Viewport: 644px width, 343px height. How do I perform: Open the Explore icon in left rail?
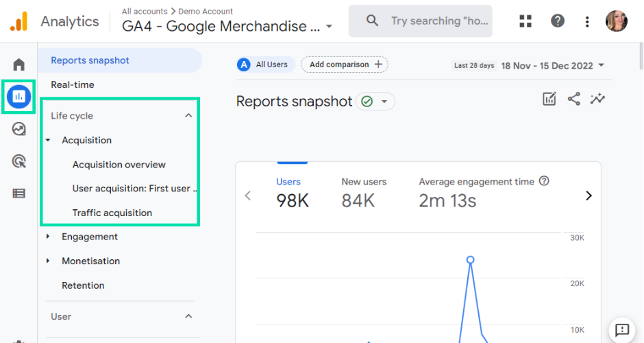tap(19, 129)
